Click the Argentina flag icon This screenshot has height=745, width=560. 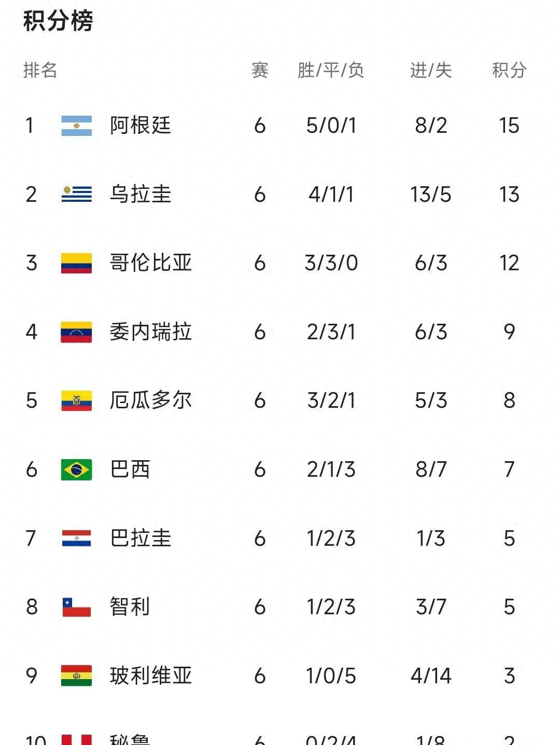tap(76, 126)
